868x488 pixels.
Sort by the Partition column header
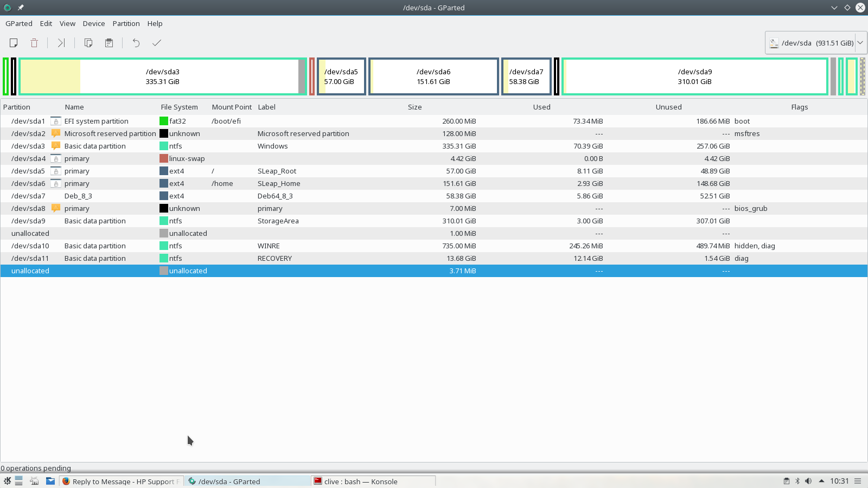pyautogui.click(x=17, y=107)
